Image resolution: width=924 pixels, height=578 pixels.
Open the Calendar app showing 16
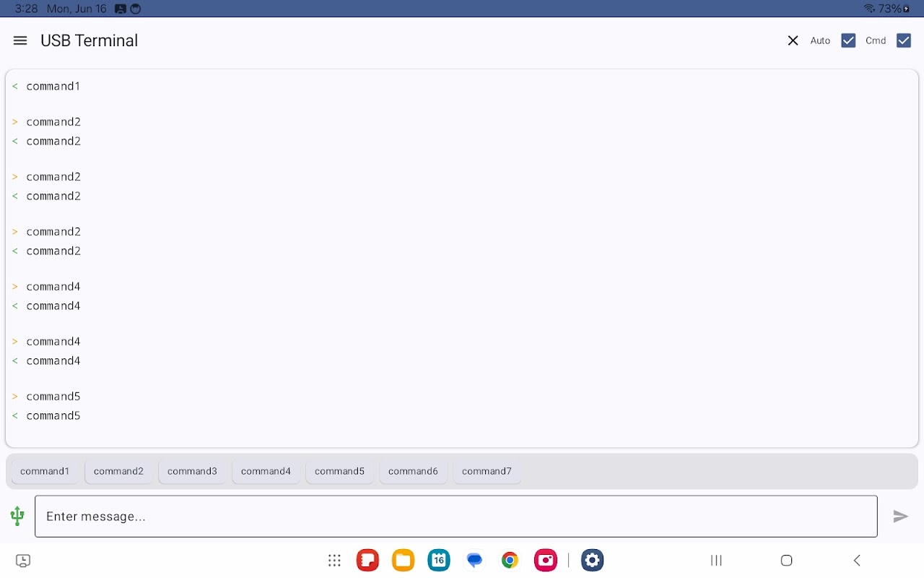pyautogui.click(x=439, y=560)
